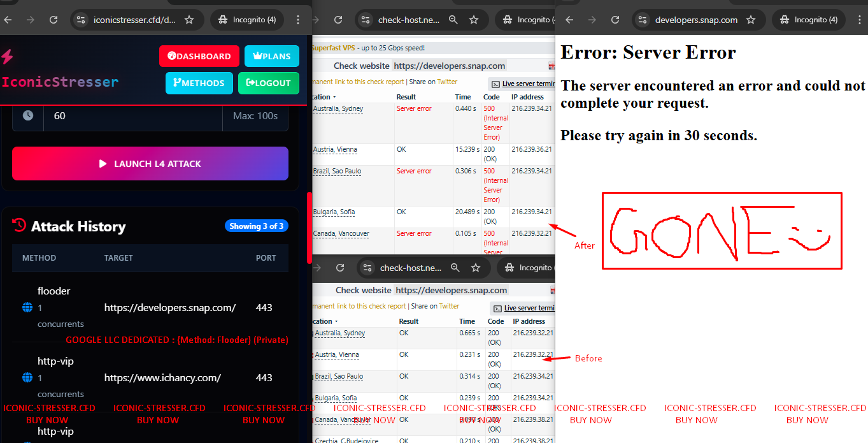Bookmark developers.snap.com with the star icon
The width and height of the screenshot is (868, 443).
(751, 20)
